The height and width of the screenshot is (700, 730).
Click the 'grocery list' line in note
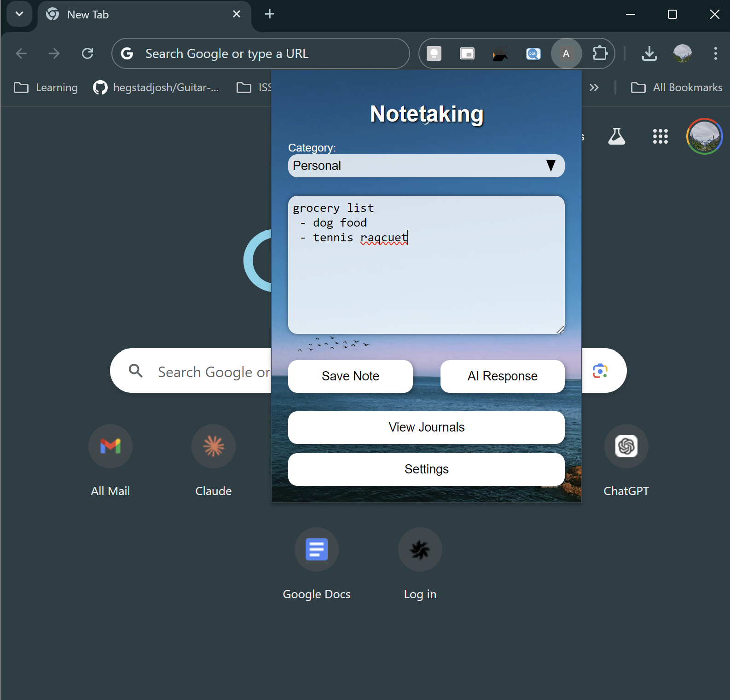click(334, 208)
